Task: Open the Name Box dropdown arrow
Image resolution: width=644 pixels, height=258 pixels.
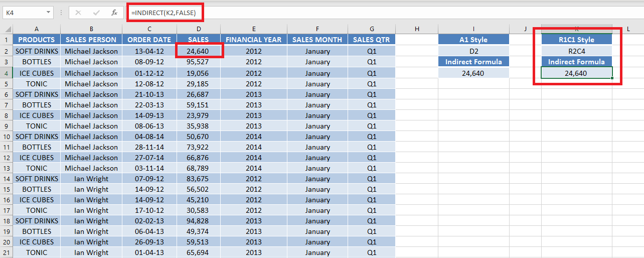Action: [x=48, y=13]
